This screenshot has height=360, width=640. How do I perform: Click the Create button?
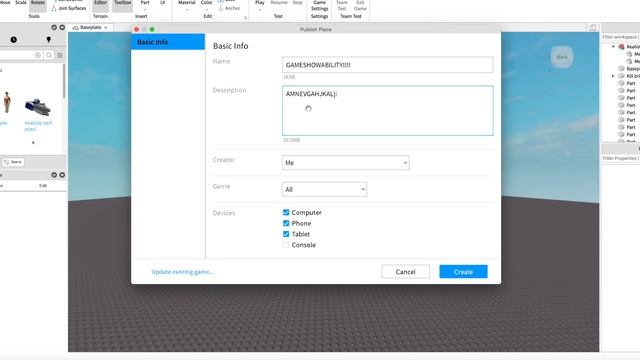pos(463,272)
